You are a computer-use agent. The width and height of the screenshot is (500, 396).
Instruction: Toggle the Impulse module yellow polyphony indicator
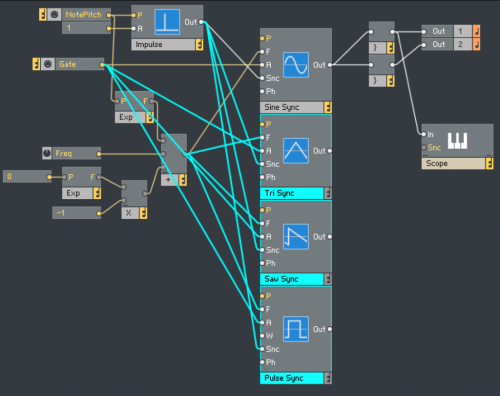click(199, 45)
